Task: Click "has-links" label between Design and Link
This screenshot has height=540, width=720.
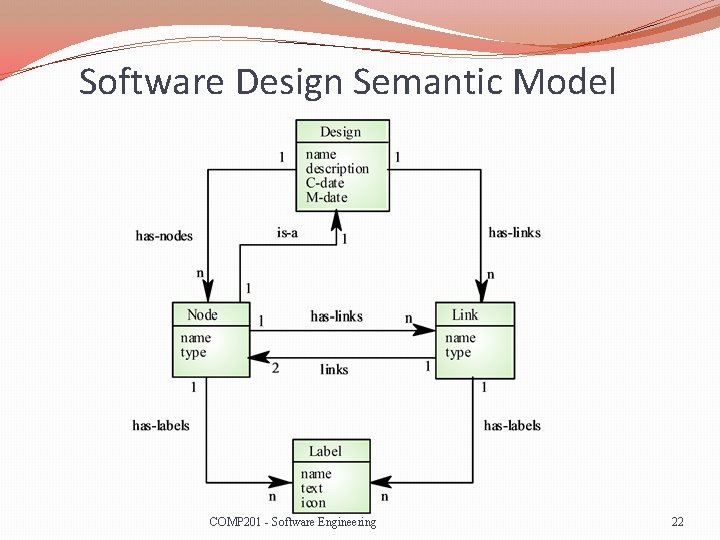Action: coord(514,232)
